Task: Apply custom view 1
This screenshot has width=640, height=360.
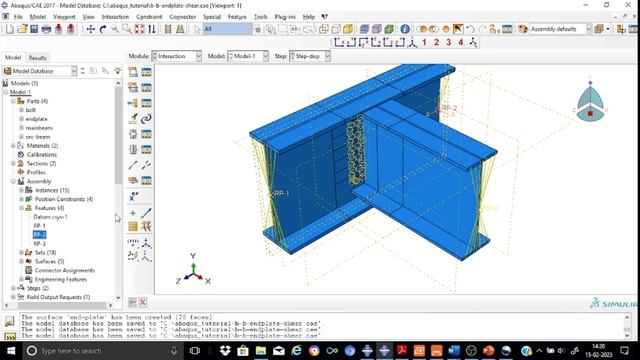Action: click(424, 42)
